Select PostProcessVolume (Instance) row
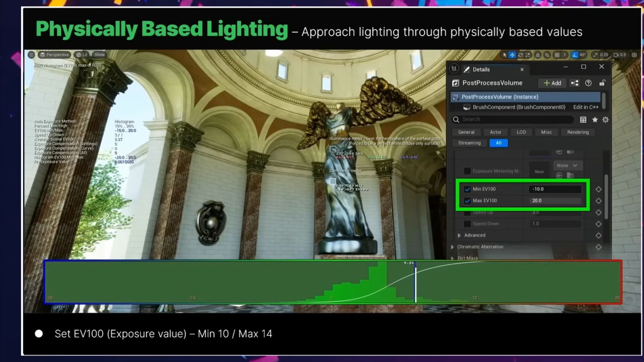The image size is (644, 362). (x=525, y=97)
